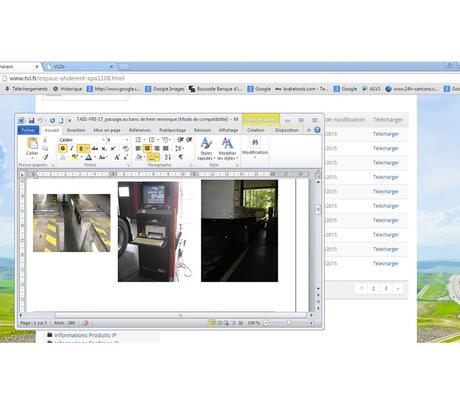The image size is (460, 400).
Task: Click the bulleted list icon
Action: click(138, 140)
